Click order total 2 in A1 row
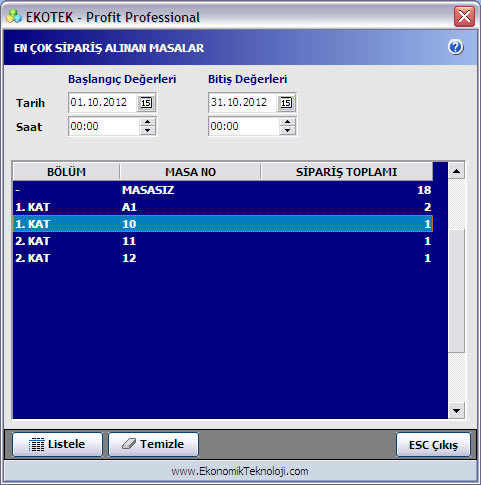This screenshot has width=481, height=485. tap(428, 207)
